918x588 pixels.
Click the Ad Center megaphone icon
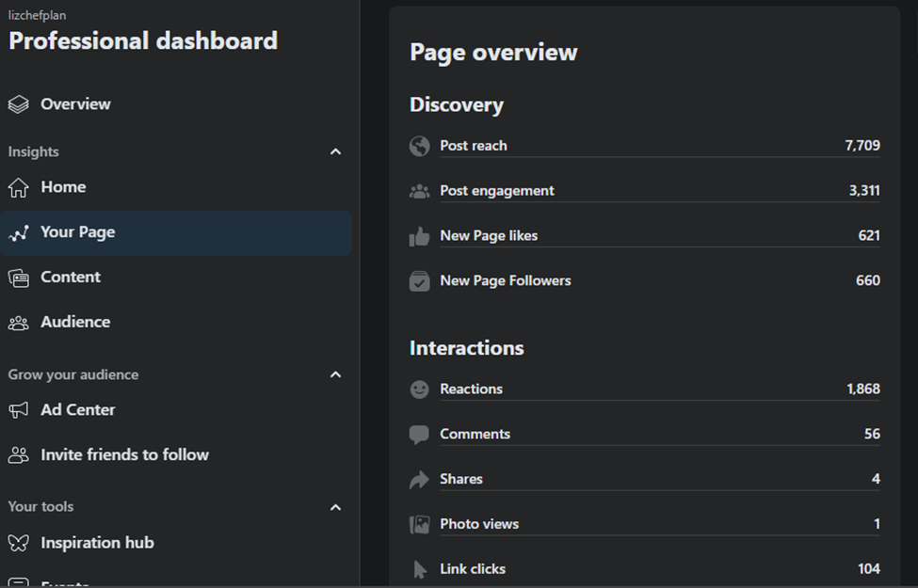pos(18,410)
